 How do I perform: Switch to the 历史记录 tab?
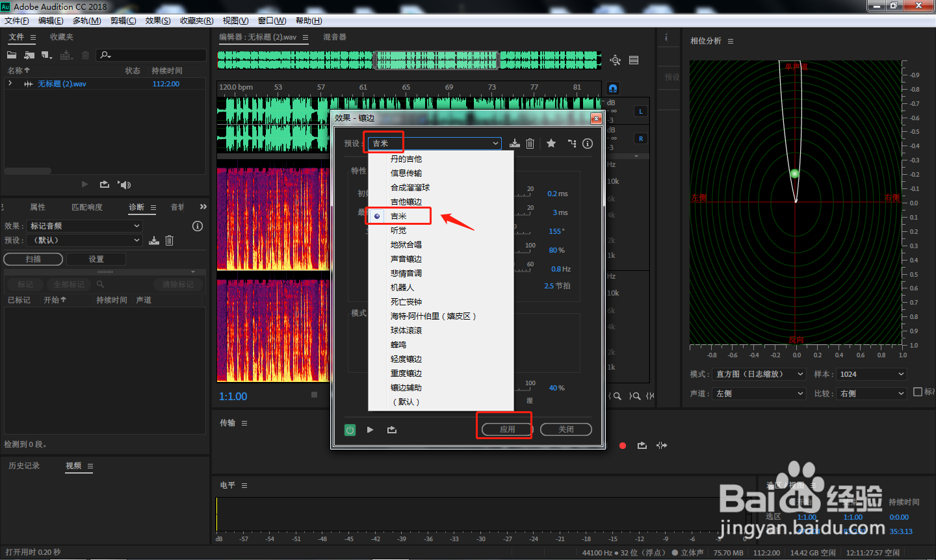pos(24,466)
